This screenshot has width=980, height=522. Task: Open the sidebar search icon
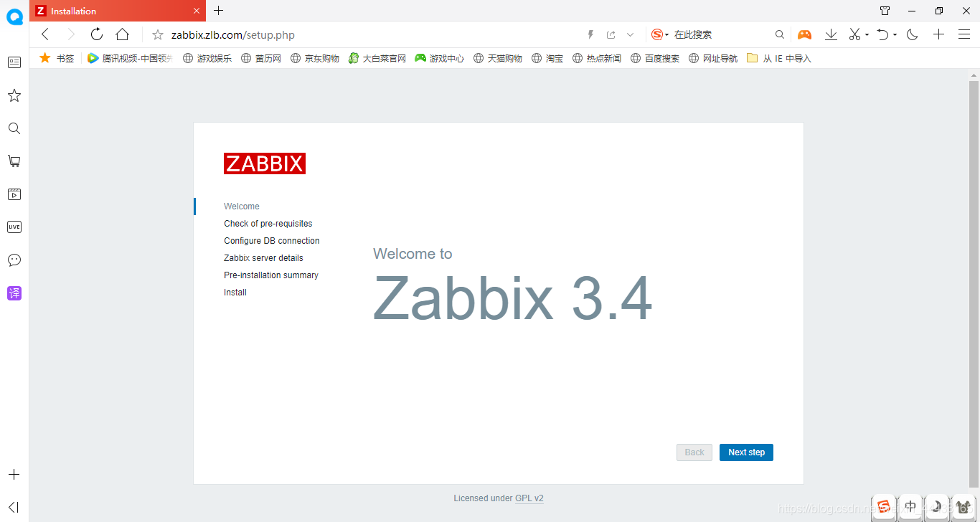click(x=14, y=128)
